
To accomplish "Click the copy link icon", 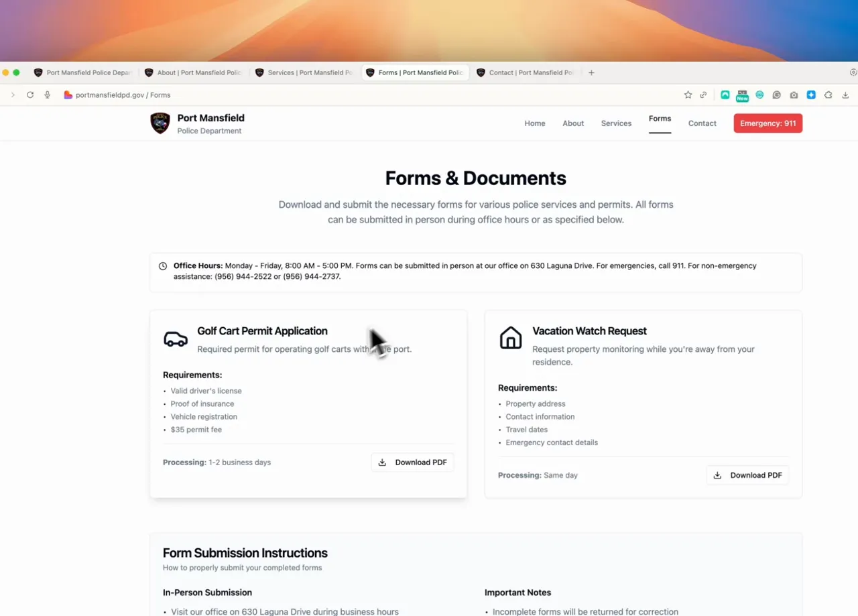I will click(703, 95).
